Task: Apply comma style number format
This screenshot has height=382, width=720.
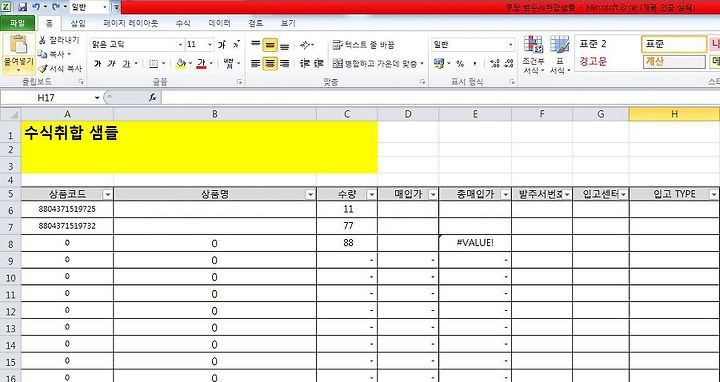Action: tap(475, 63)
